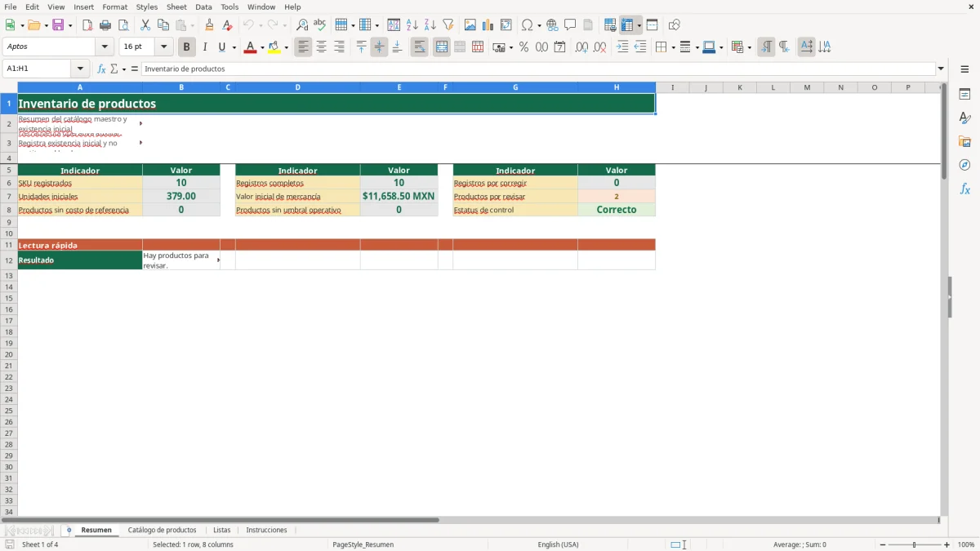This screenshot has height=551, width=980.
Task: Toggle Bold formatting
Action: [x=187, y=47]
